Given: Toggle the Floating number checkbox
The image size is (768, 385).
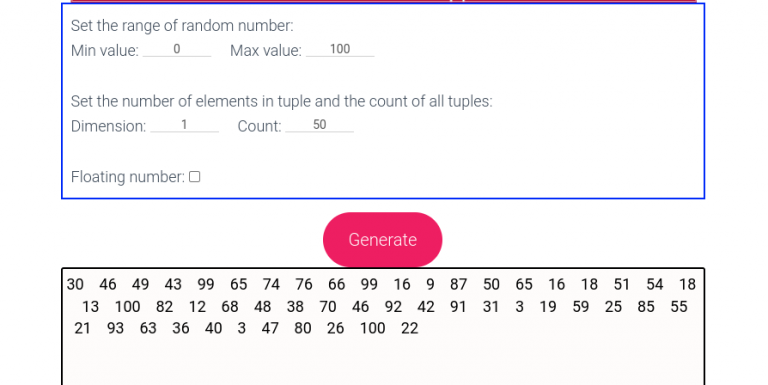Looking at the screenshot, I should 194,176.
